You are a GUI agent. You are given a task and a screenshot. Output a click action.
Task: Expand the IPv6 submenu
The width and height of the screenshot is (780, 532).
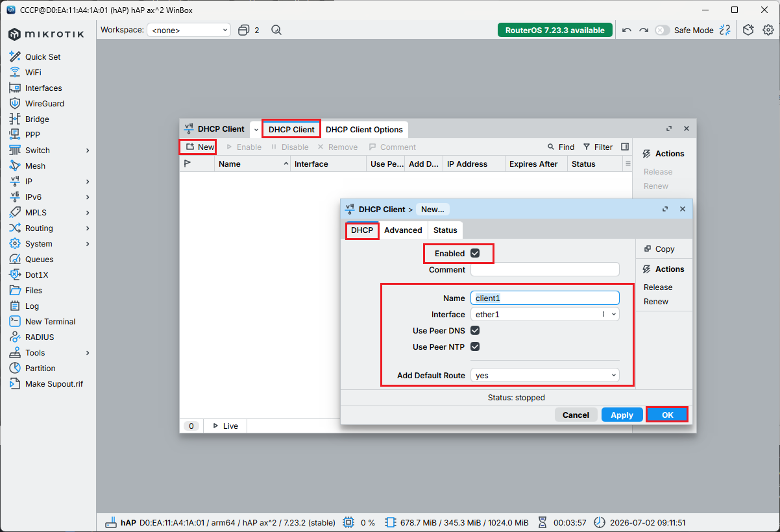[x=88, y=197]
